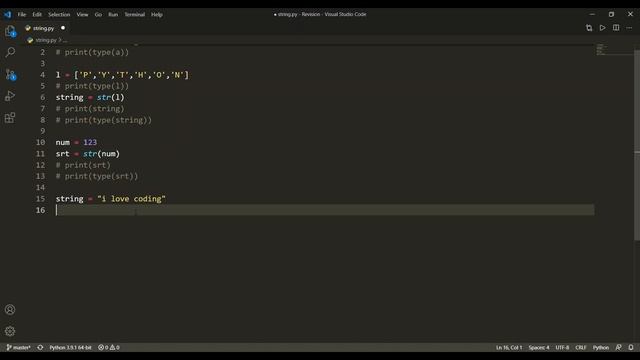
Task: Open the Source Control view
Action: coord(10,74)
